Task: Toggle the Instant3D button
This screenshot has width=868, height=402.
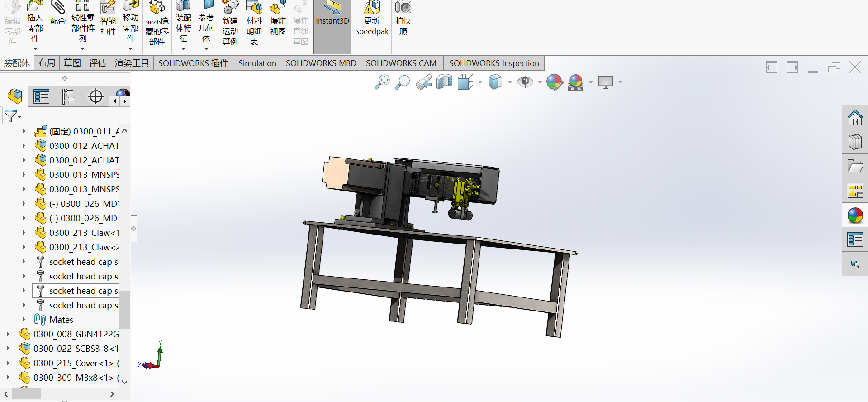Action: 332,27
